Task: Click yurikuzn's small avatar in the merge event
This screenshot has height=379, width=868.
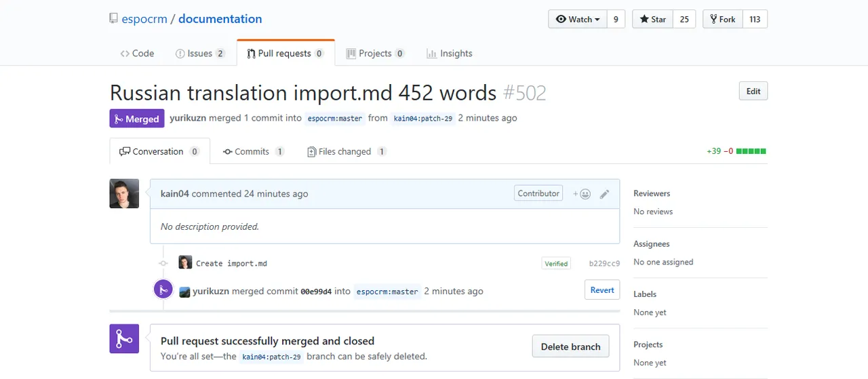Action: pyautogui.click(x=184, y=292)
